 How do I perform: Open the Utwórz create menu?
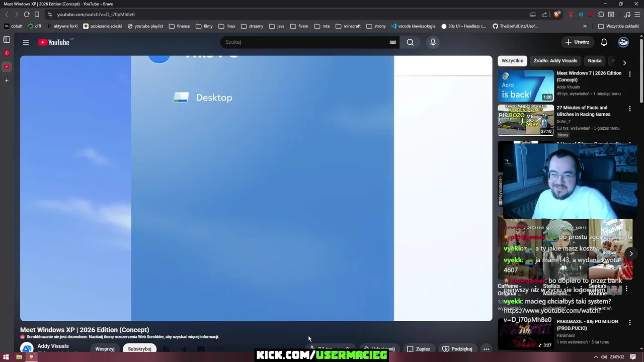click(577, 42)
